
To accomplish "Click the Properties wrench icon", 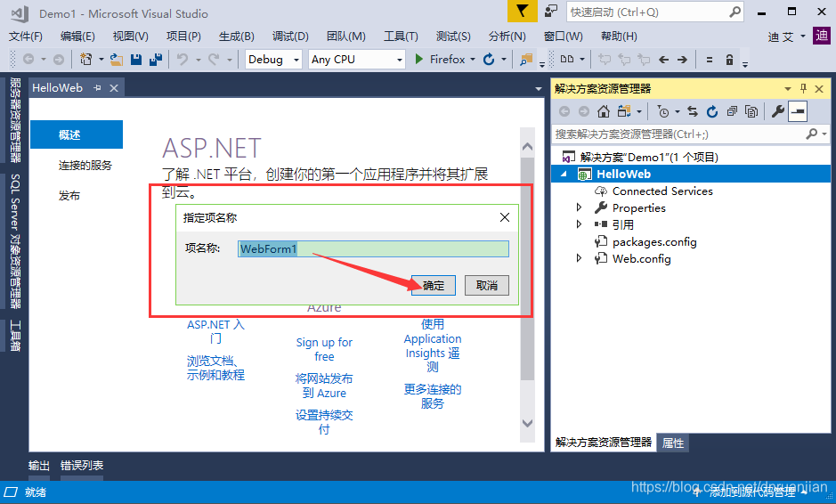I will (777, 111).
